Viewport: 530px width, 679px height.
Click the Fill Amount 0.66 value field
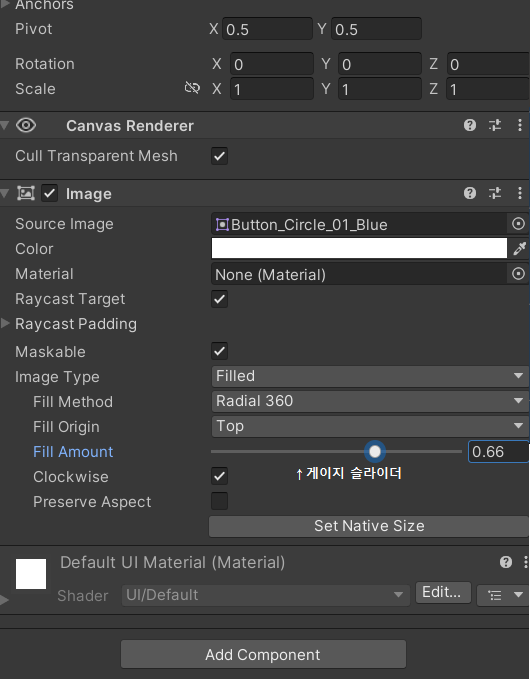click(x=498, y=452)
